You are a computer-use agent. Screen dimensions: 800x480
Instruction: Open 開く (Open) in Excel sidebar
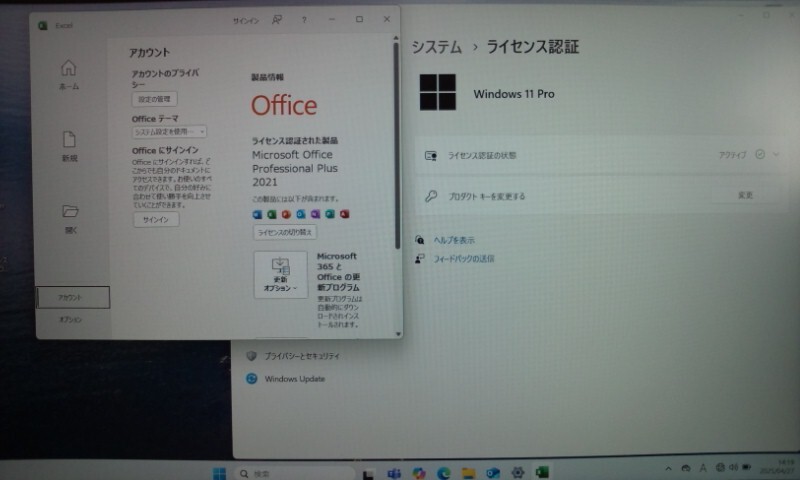(x=70, y=218)
